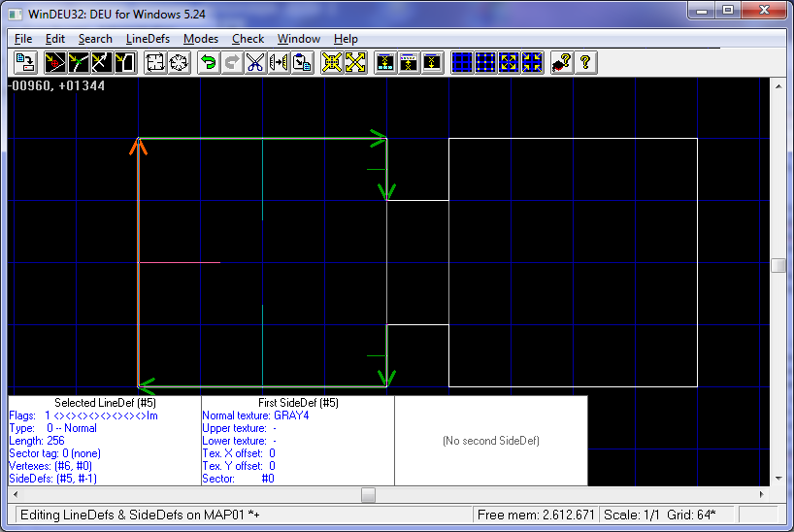
Task: Open the Search menu
Action: 95,39
